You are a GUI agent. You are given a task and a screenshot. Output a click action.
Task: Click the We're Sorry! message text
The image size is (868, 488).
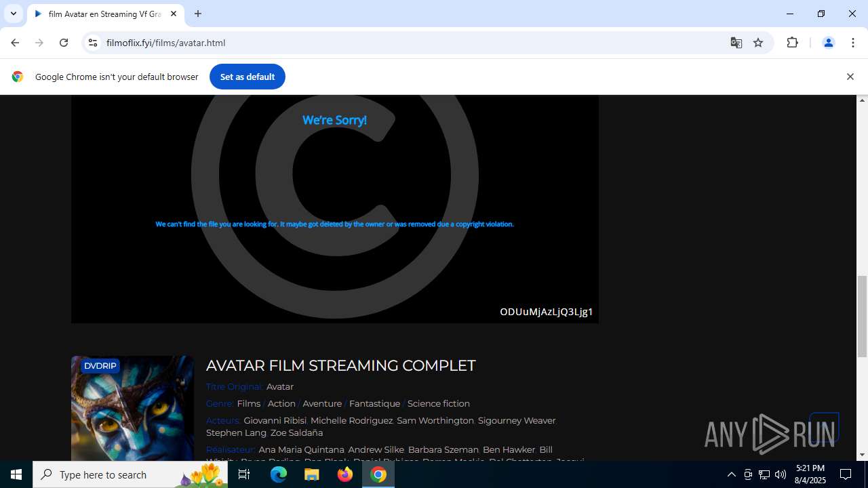point(334,120)
